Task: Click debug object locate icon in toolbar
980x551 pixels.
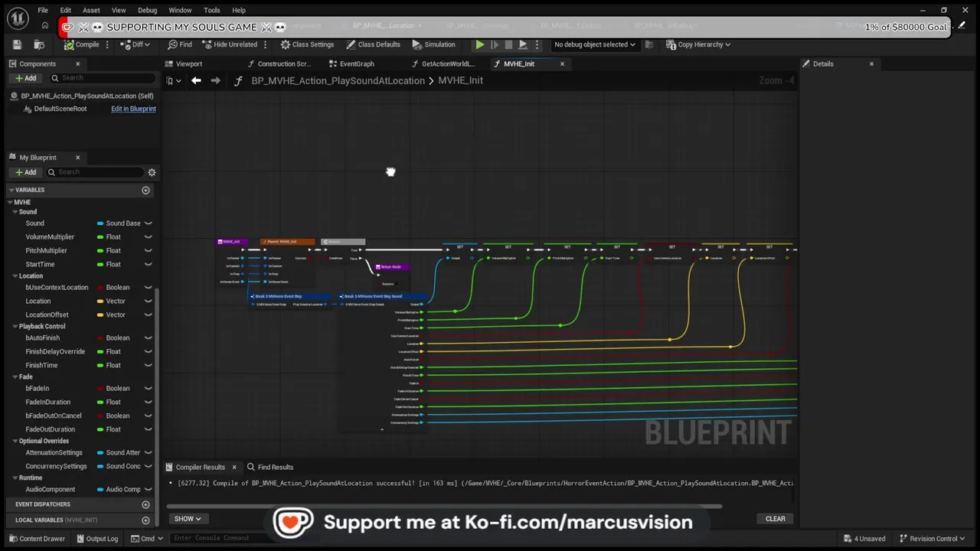Action: pyautogui.click(x=649, y=44)
